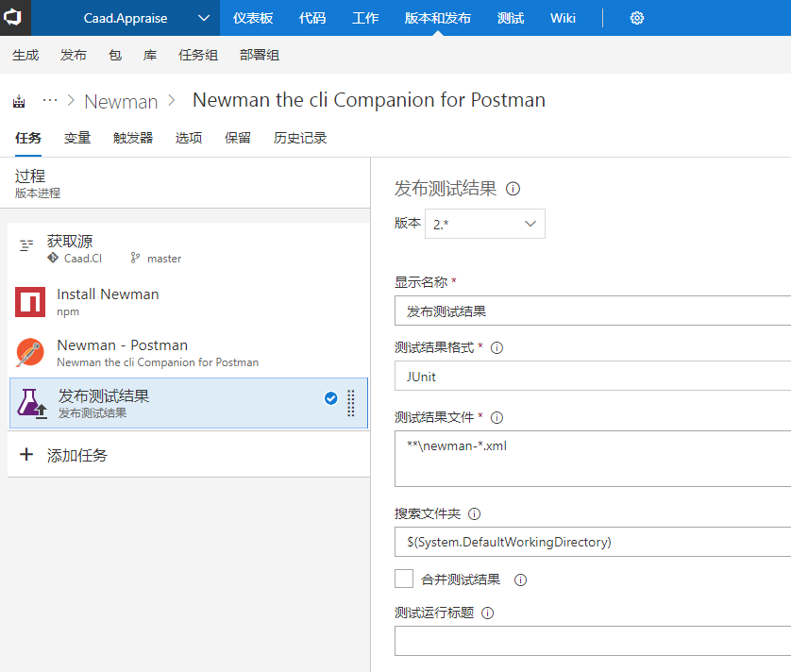
Task: Click info icon next to 测试结果文件
Action: coord(496,417)
